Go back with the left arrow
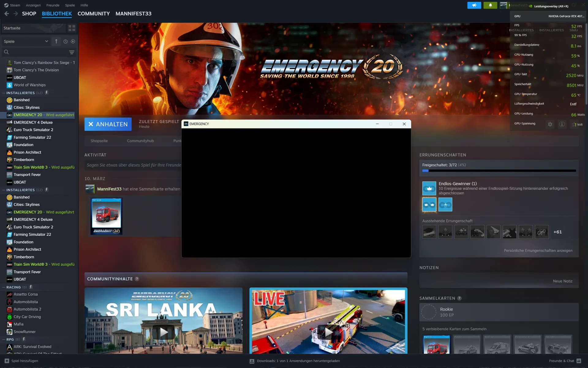Viewport: 588px width, 368px height. 7,13
